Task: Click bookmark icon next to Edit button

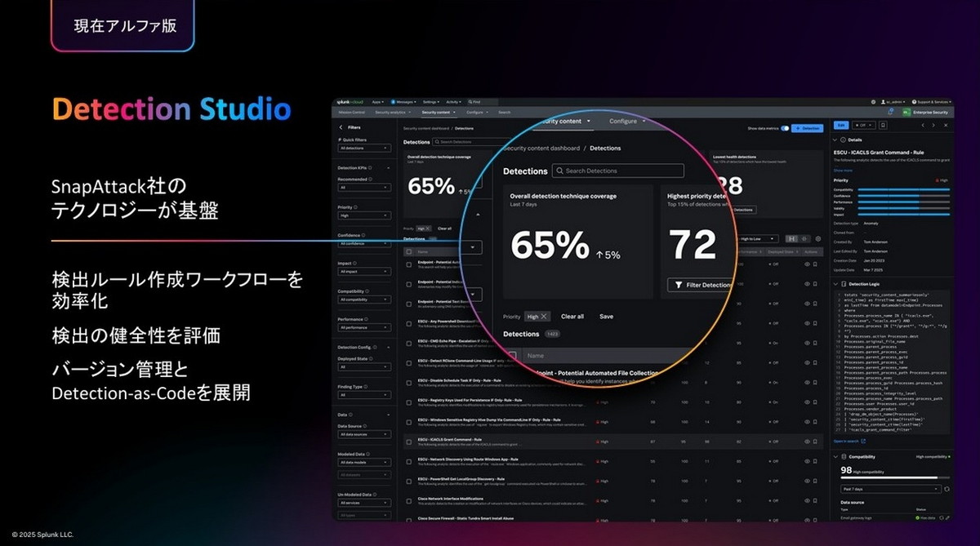Action: click(883, 125)
